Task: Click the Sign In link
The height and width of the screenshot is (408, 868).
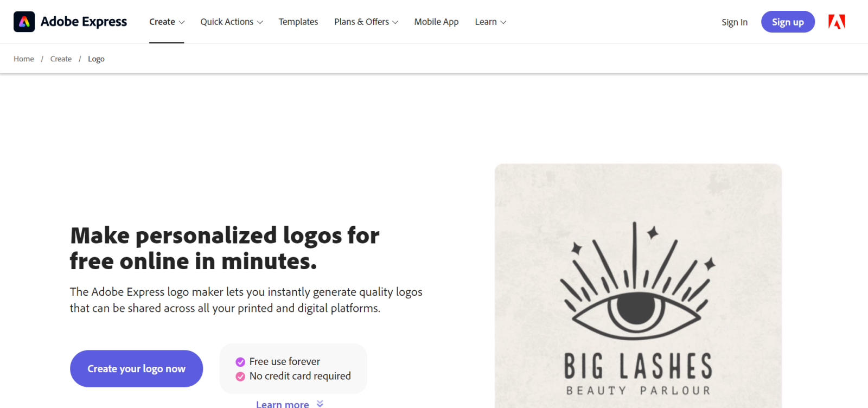Action: (734, 22)
